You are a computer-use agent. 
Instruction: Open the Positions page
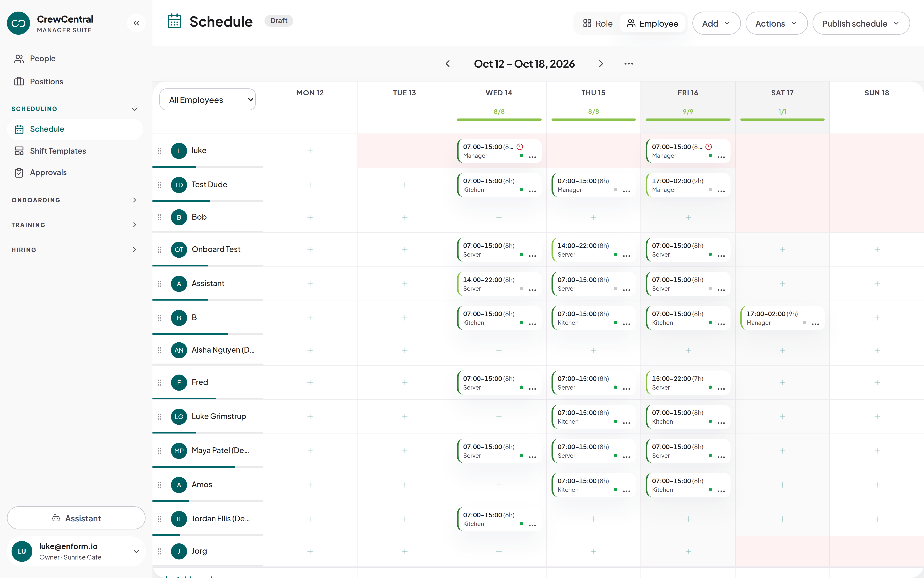tap(75, 81)
